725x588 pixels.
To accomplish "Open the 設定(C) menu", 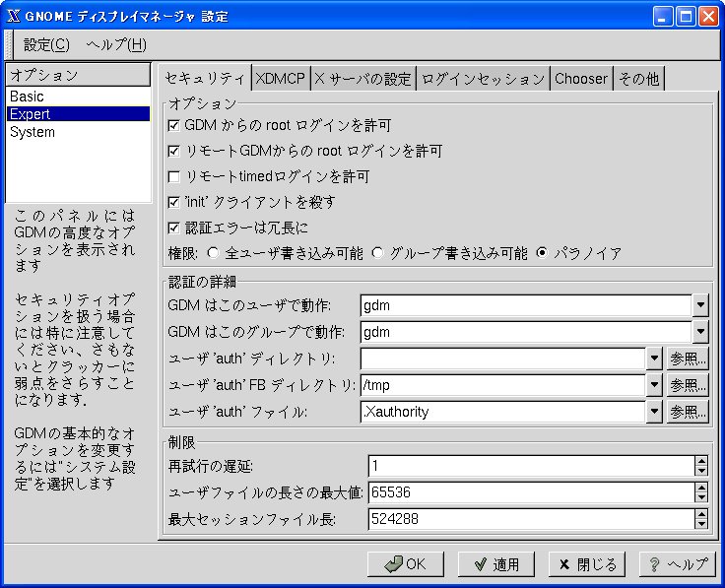I will coord(46,45).
